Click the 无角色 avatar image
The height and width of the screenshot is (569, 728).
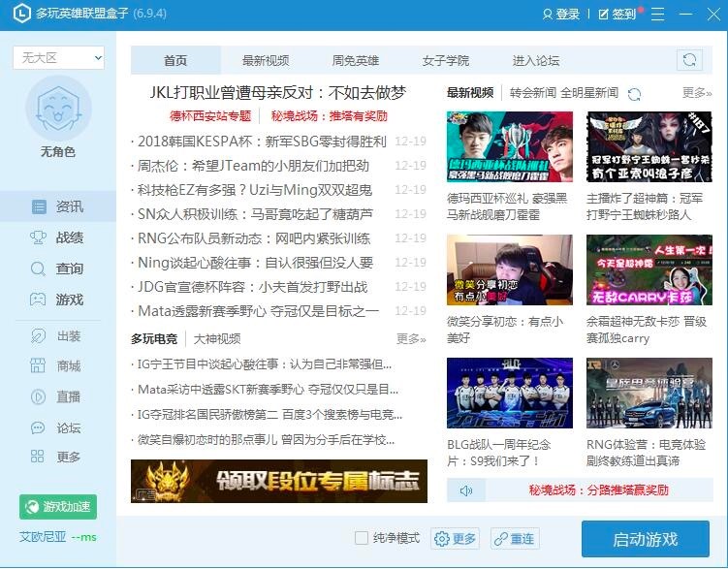58,109
